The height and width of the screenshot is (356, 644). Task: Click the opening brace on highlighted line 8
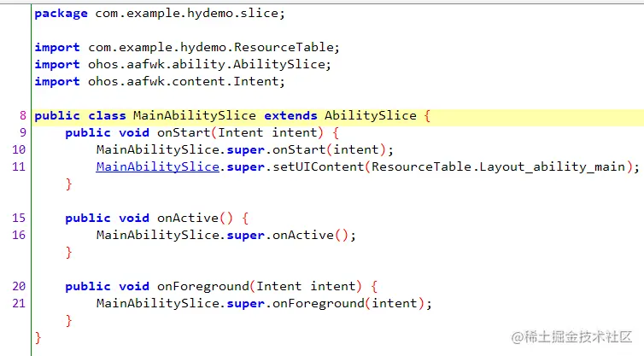coord(427,116)
